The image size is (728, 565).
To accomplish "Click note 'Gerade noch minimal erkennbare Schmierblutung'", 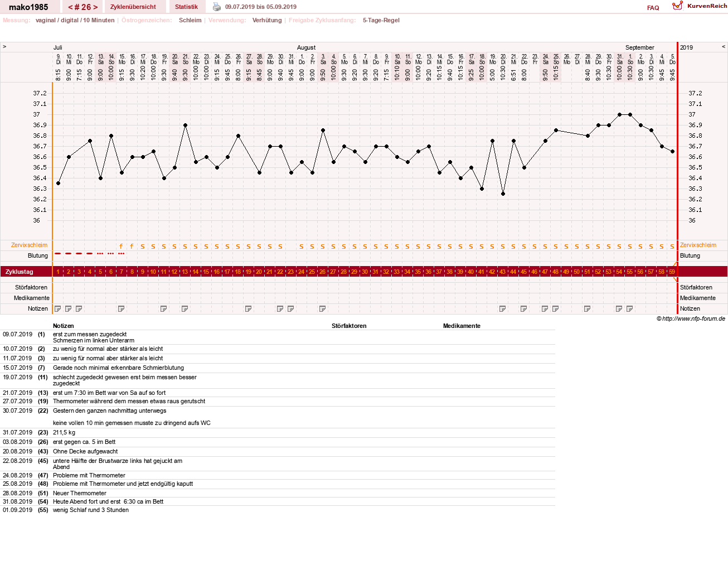I will pyautogui.click(x=118, y=368).
